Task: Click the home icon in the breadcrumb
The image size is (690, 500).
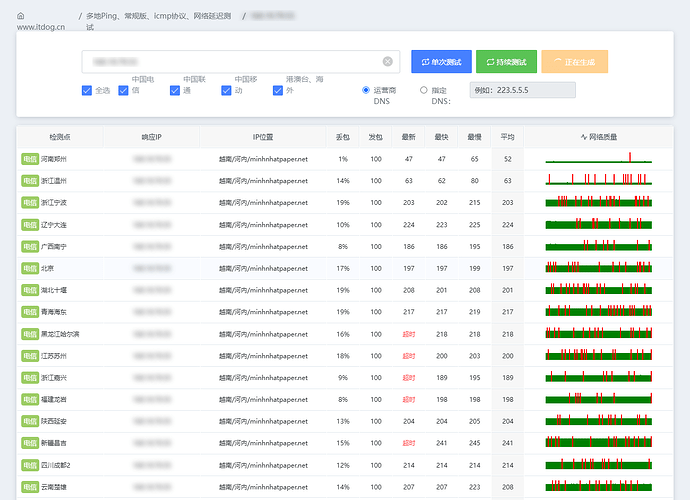Action: coord(21,16)
